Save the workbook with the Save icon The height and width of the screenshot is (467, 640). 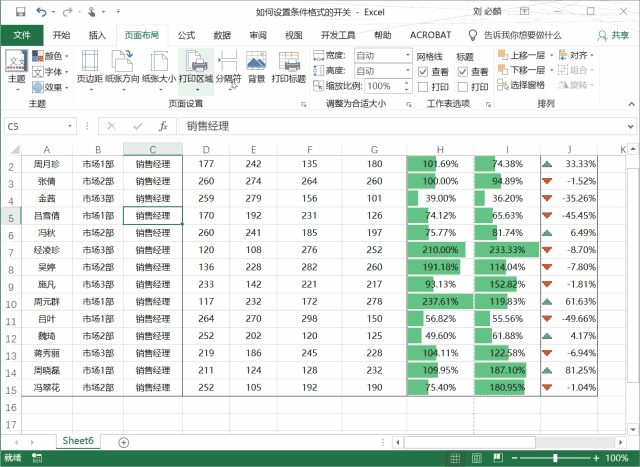click(20, 12)
